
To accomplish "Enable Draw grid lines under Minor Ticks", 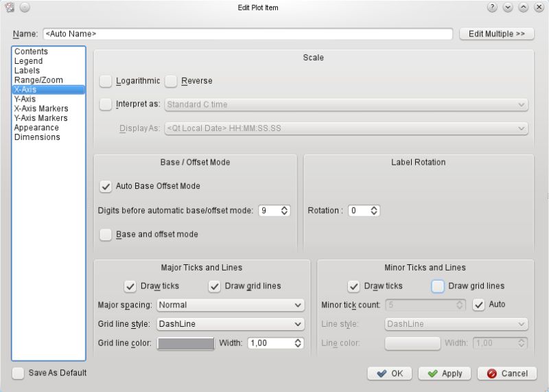I will [438, 286].
